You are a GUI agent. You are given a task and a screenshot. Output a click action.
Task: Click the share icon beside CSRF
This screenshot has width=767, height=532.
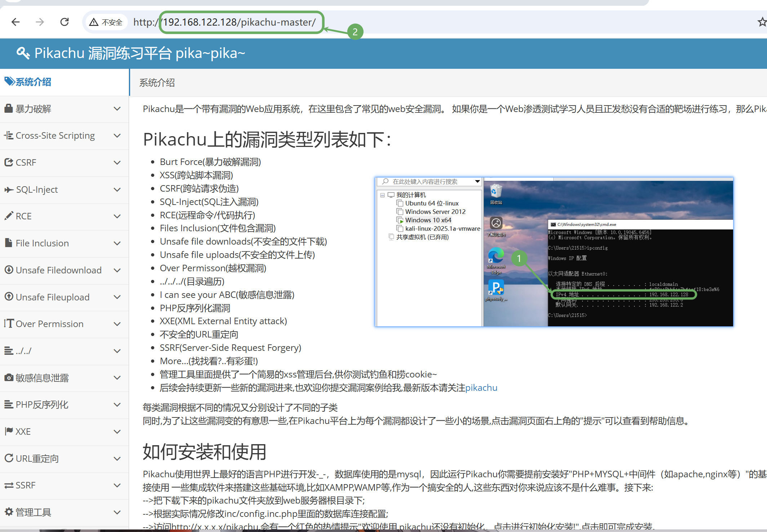9,162
